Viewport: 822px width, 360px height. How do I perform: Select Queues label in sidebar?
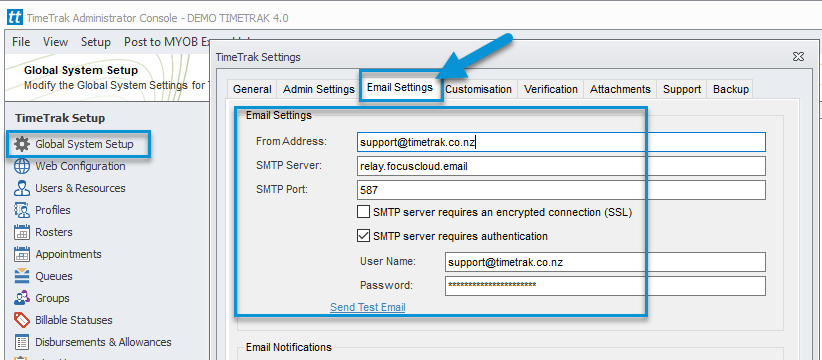53,276
